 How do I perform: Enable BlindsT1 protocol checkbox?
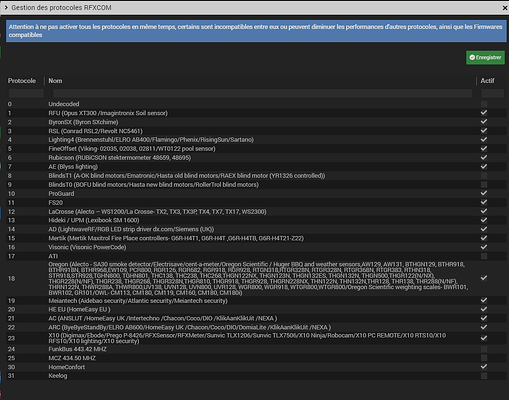click(x=484, y=175)
